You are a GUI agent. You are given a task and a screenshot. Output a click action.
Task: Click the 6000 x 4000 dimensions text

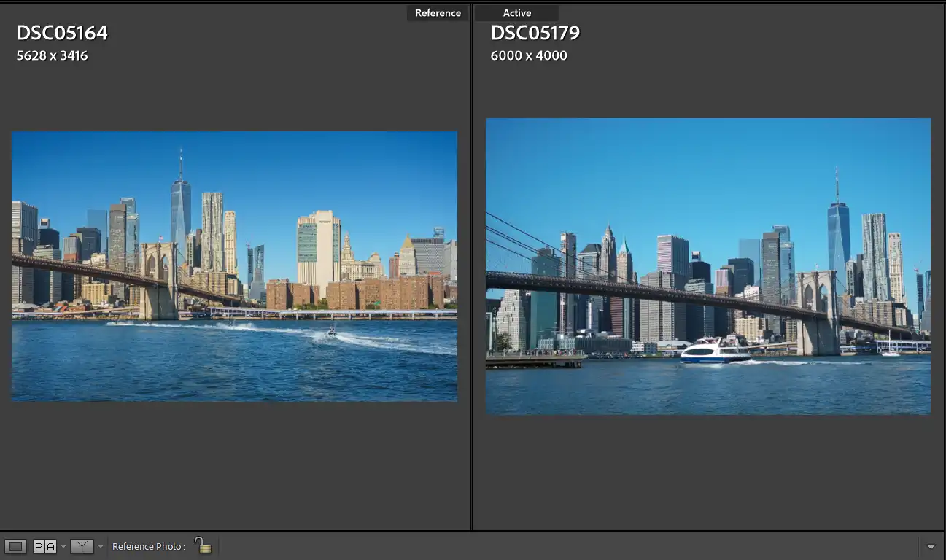(529, 55)
